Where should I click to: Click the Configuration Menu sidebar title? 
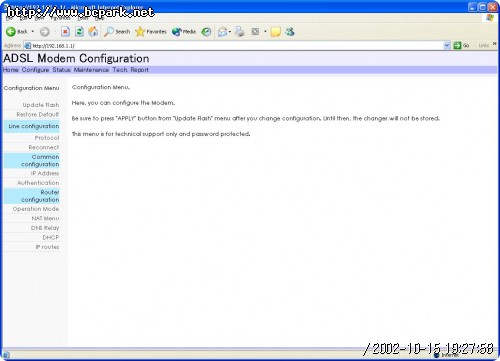31,88
